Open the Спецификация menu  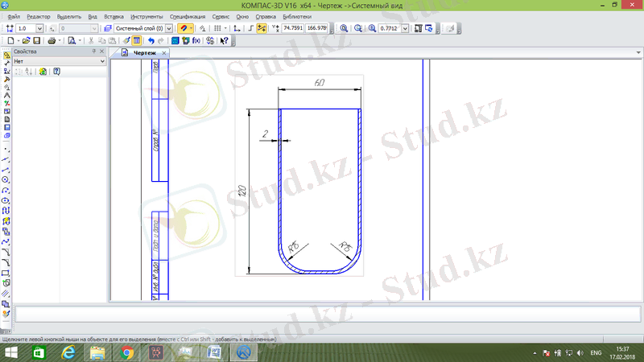pyautogui.click(x=188, y=17)
